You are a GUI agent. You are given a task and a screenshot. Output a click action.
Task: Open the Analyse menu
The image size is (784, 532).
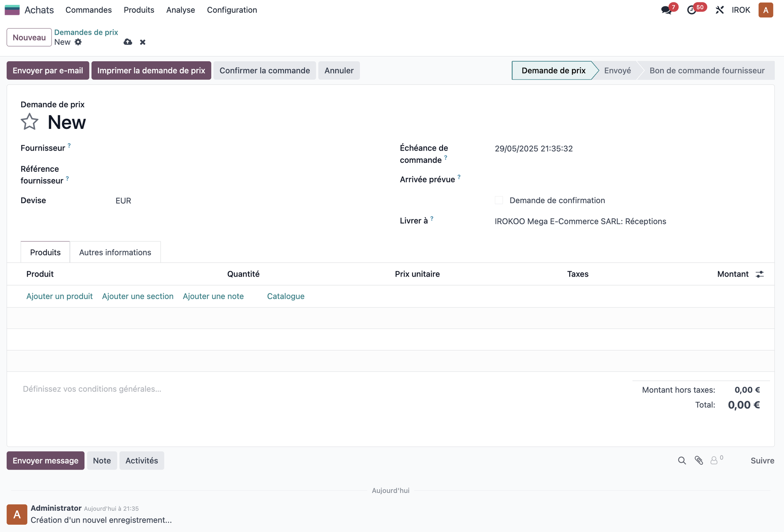tap(180, 10)
